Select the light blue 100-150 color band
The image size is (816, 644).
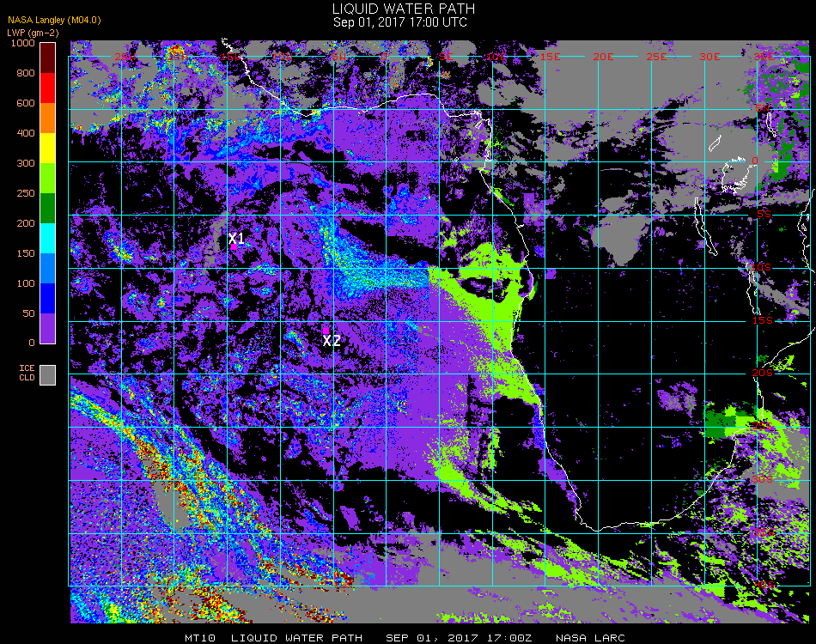tap(48, 269)
